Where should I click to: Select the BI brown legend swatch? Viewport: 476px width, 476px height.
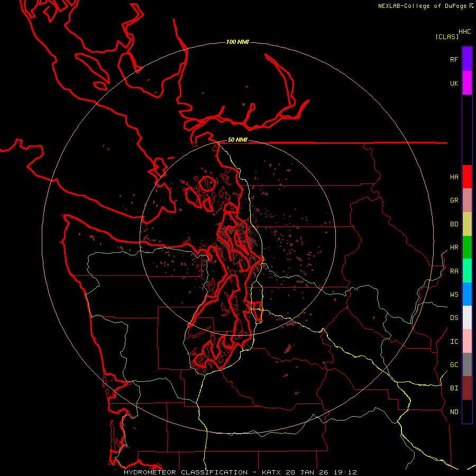coord(467,388)
